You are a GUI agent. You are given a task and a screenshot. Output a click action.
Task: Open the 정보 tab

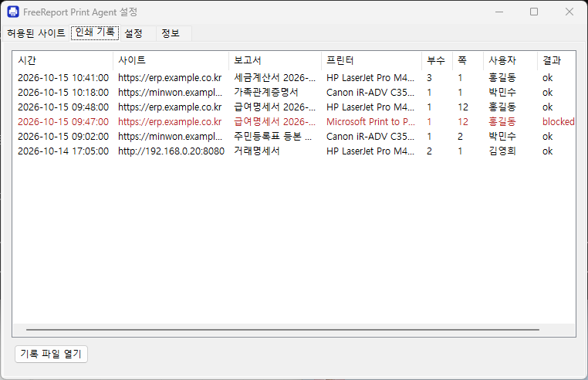point(174,33)
